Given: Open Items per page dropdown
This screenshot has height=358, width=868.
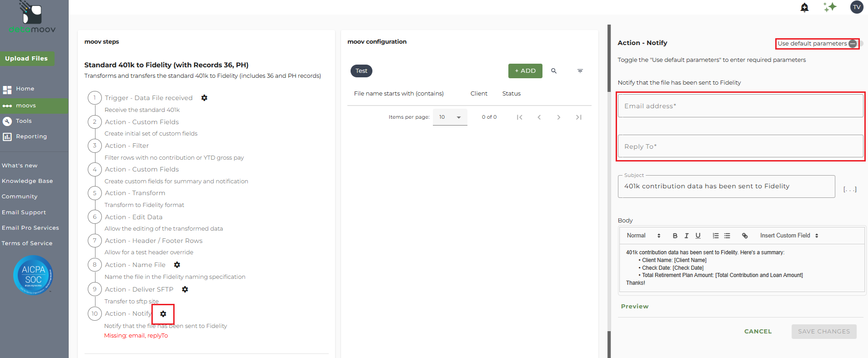Looking at the screenshot, I should pos(450,117).
